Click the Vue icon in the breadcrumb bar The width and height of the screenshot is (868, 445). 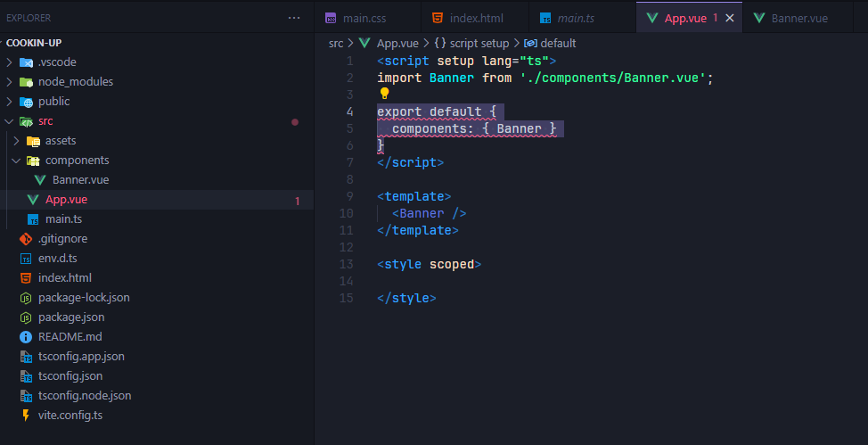(364, 43)
